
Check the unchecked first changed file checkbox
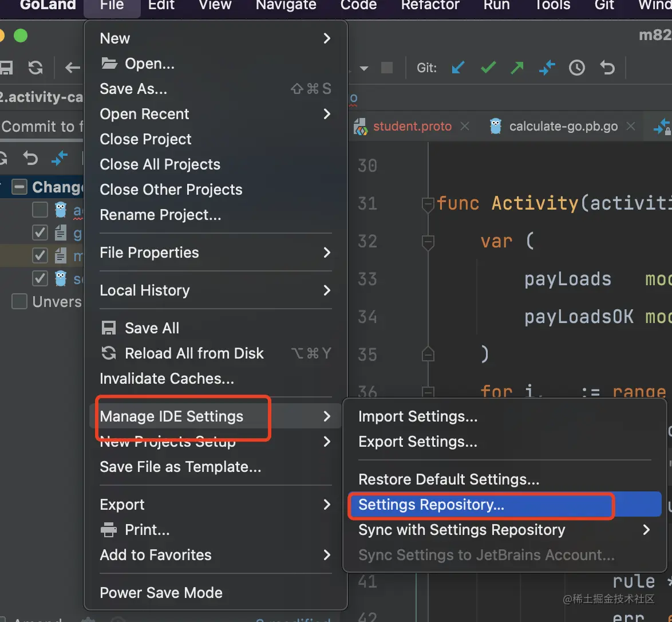pos(40,210)
